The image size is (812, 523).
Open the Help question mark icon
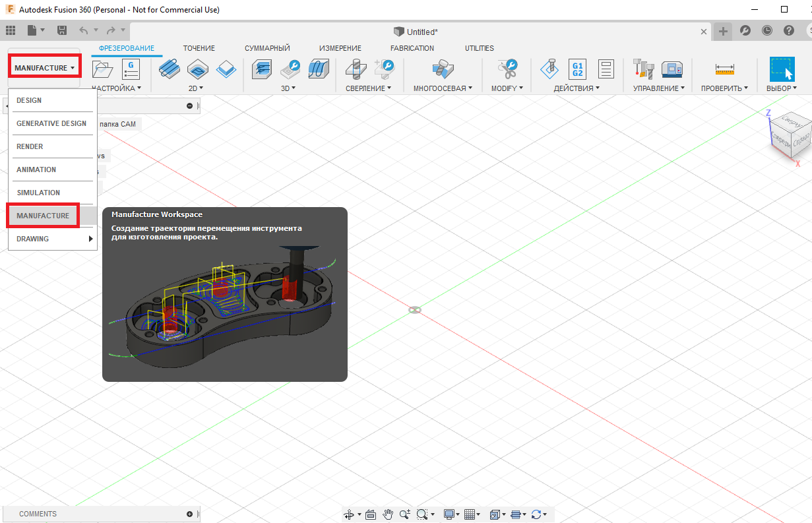coord(788,30)
